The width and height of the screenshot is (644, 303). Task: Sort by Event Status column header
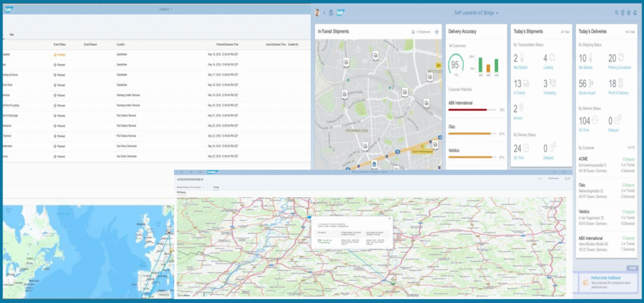[x=60, y=44]
